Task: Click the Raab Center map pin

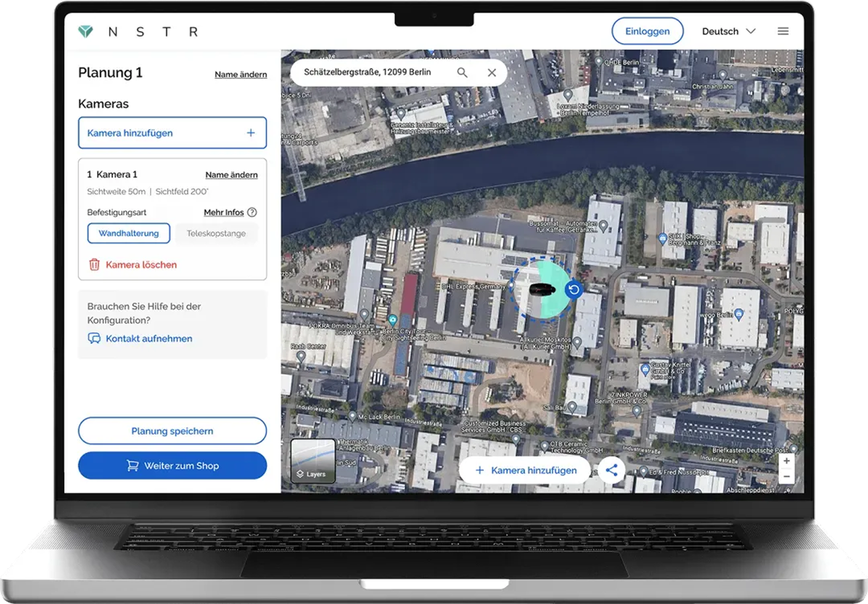Action: (301, 357)
